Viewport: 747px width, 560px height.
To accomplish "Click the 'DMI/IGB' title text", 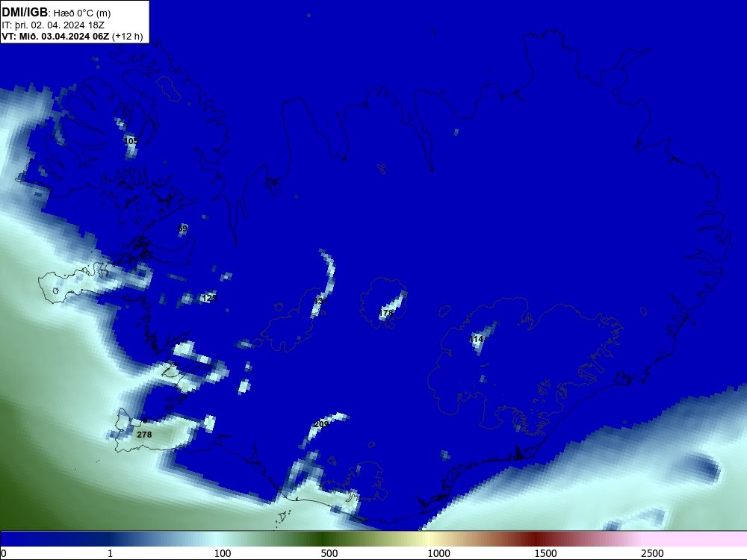I will click(x=25, y=13).
